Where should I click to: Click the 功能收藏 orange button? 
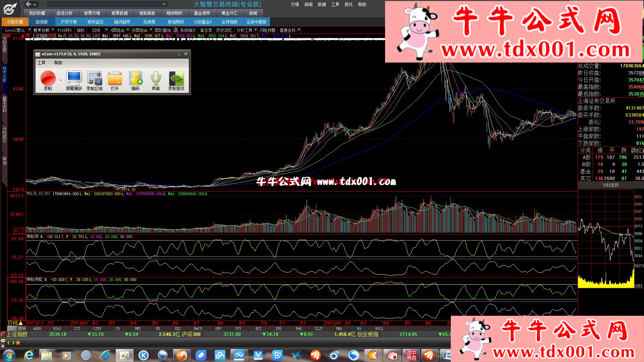(15, 22)
